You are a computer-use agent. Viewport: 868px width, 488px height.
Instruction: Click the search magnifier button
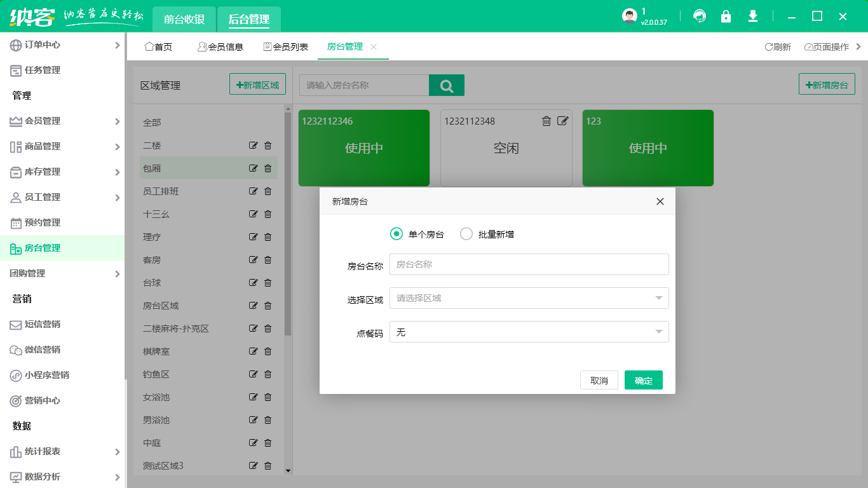447,85
